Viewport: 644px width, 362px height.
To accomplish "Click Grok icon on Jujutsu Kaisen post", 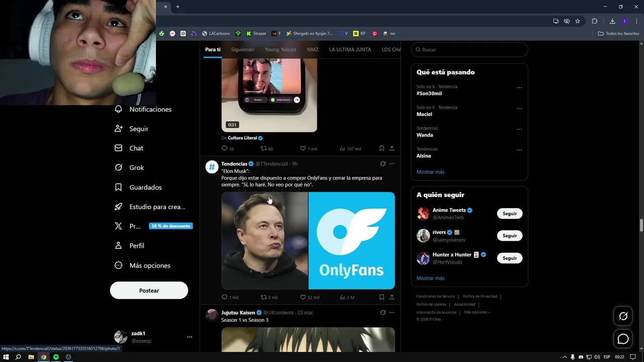I will [x=383, y=313].
